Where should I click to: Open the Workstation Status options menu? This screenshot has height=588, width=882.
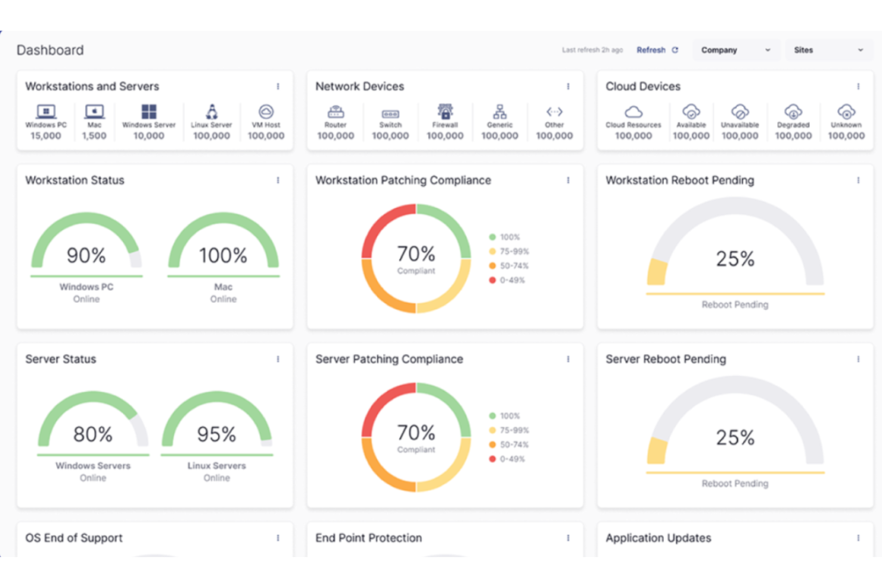click(278, 180)
